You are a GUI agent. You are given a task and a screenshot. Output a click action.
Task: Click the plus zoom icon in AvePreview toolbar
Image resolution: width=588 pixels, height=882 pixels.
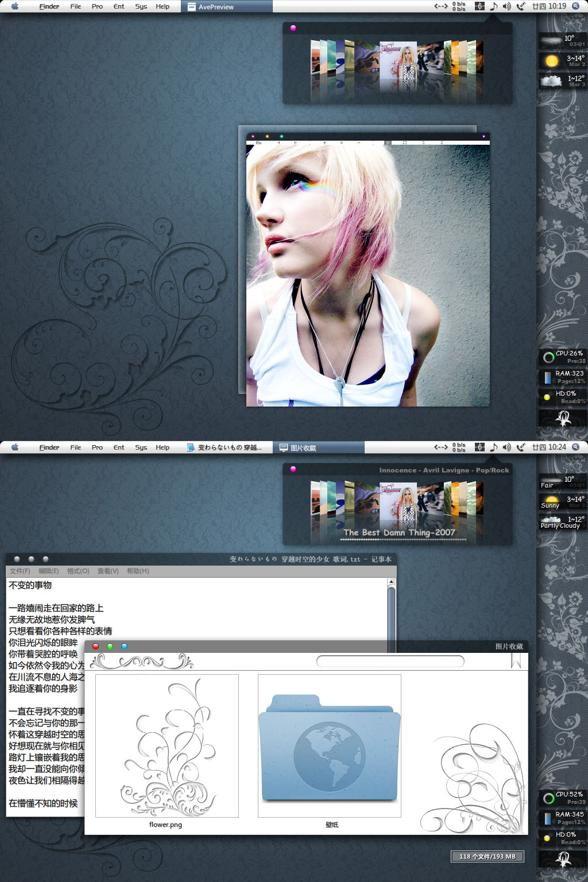(324, 142)
